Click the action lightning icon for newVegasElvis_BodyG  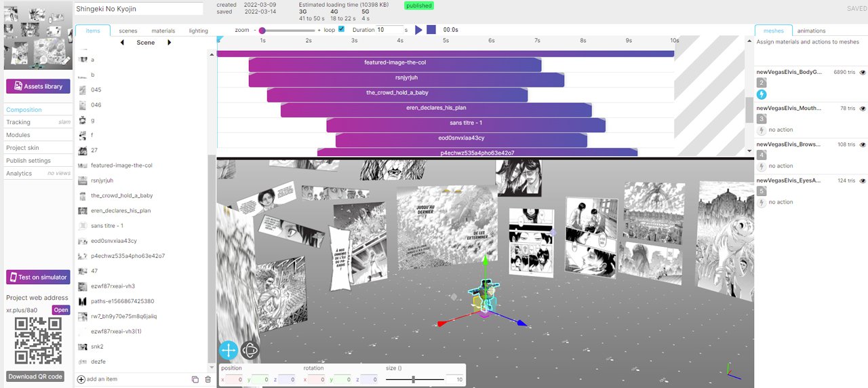pos(762,94)
